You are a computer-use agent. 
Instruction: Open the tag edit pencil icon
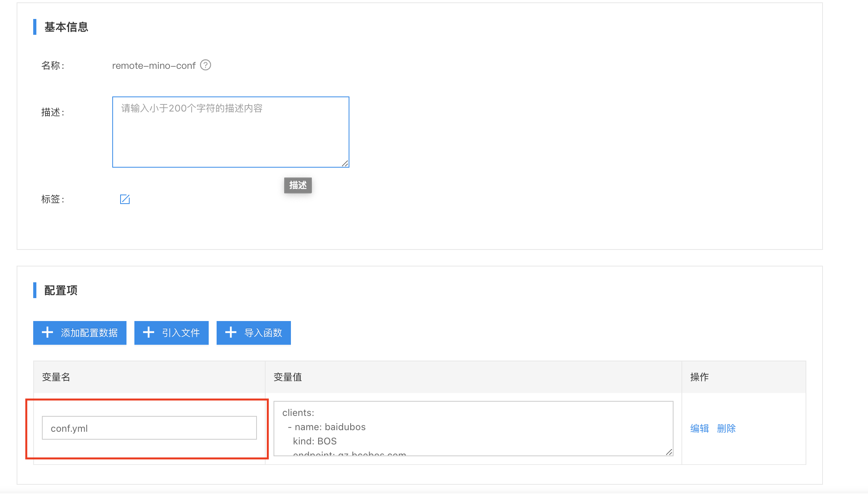pyautogui.click(x=125, y=199)
